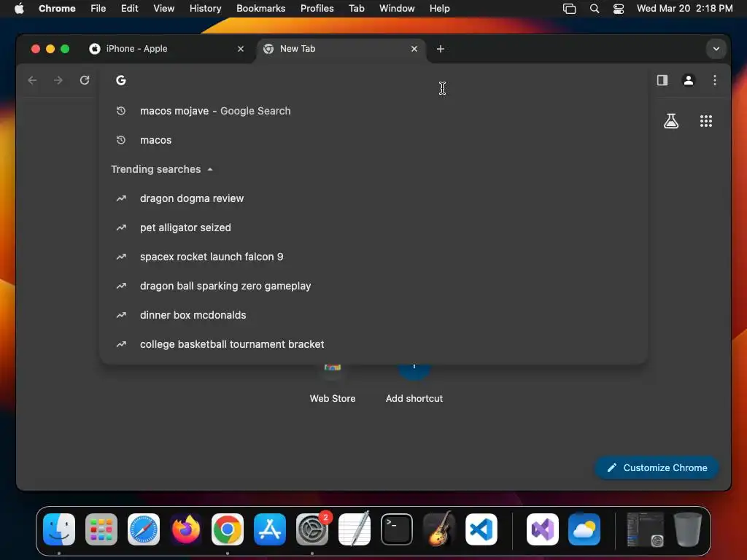Click the Stage Manager menu bar icon
The width and height of the screenshot is (747, 560).
pos(569,8)
